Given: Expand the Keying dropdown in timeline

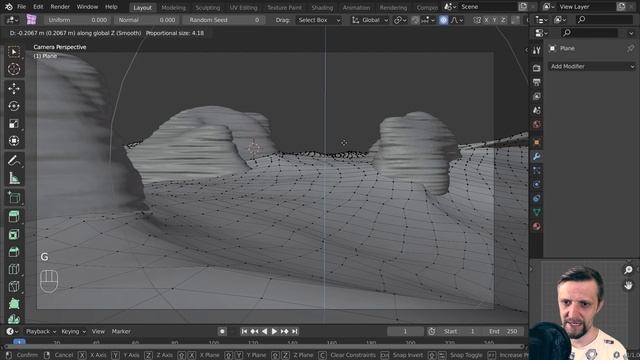Looking at the screenshot, I should coord(73,331).
